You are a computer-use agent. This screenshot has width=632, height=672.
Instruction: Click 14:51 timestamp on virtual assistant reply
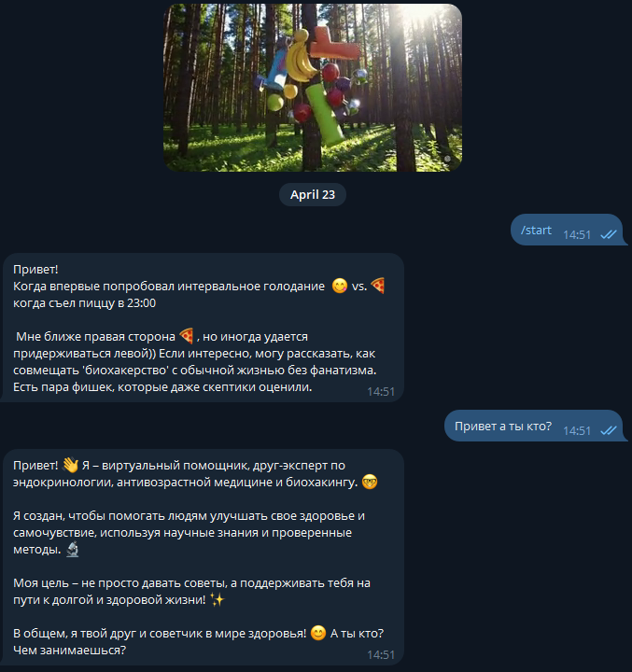click(x=381, y=655)
